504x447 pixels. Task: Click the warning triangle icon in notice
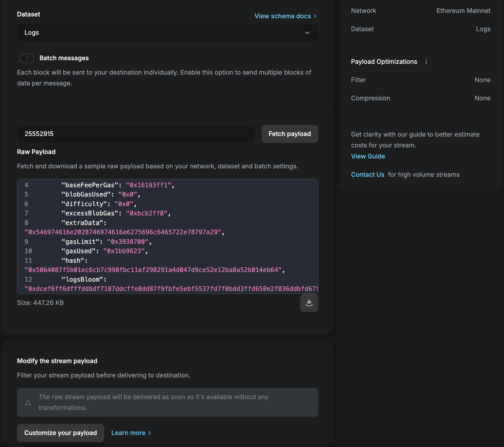[28, 402]
